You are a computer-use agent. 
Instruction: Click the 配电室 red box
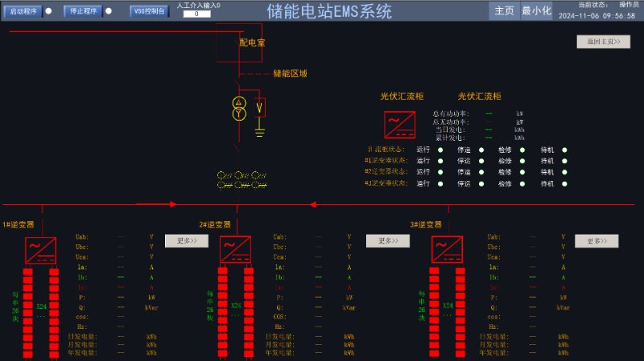pyautogui.click(x=239, y=43)
